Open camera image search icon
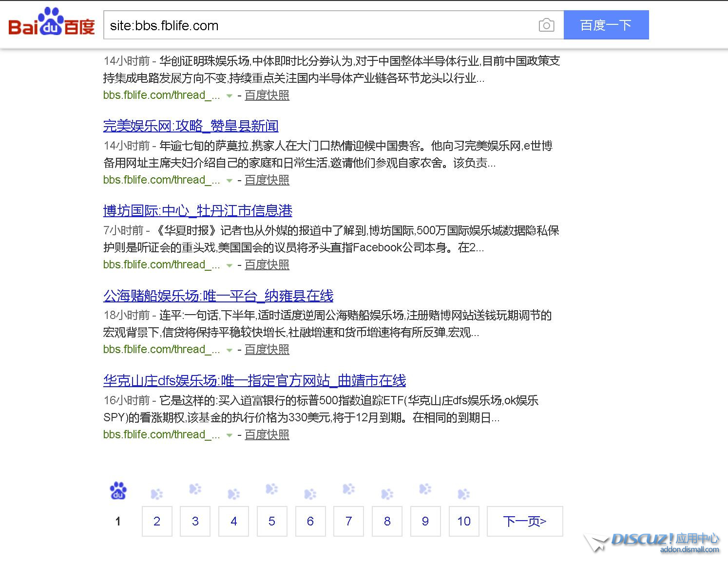 tap(546, 25)
